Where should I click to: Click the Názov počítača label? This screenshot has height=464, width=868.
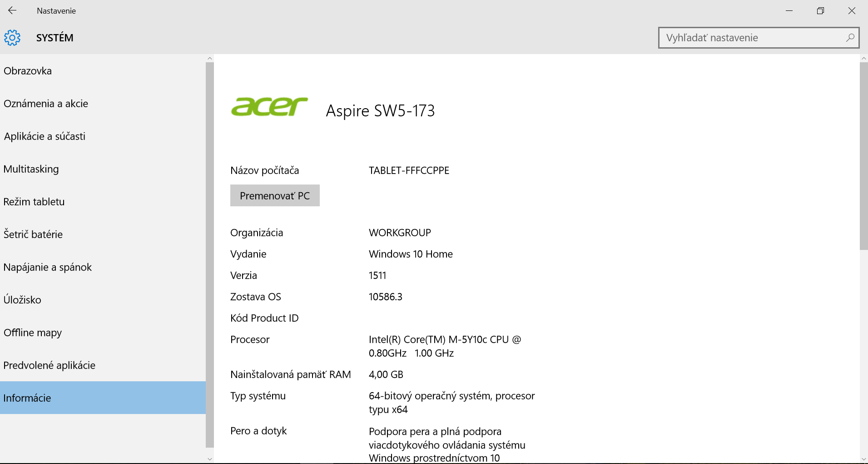(264, 170)
